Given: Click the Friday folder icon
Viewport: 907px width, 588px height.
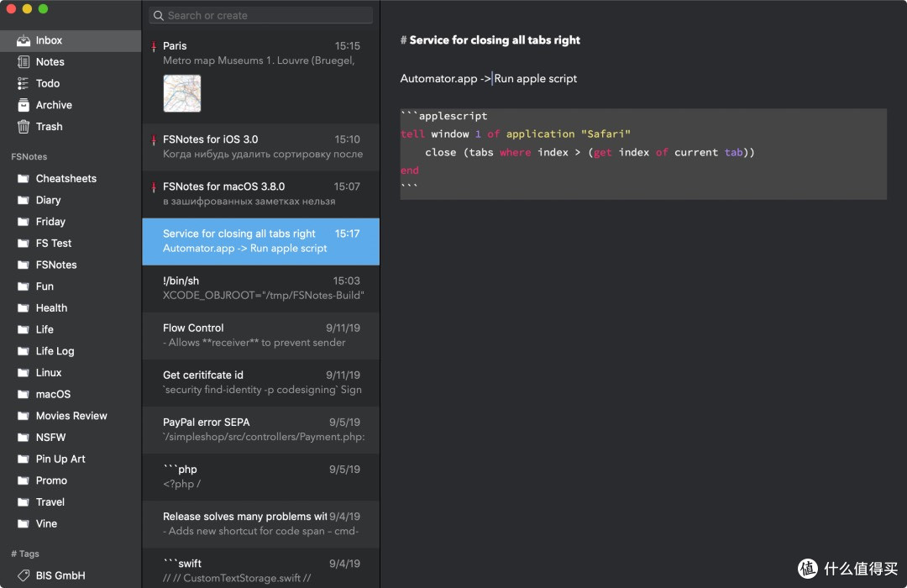Looking at the screenshot, I should coord(24,222).
